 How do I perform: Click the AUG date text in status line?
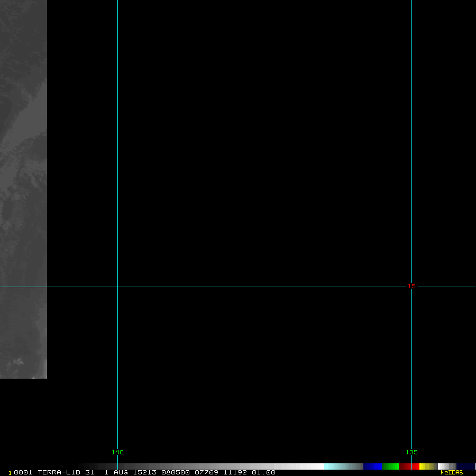click(121, 472)
